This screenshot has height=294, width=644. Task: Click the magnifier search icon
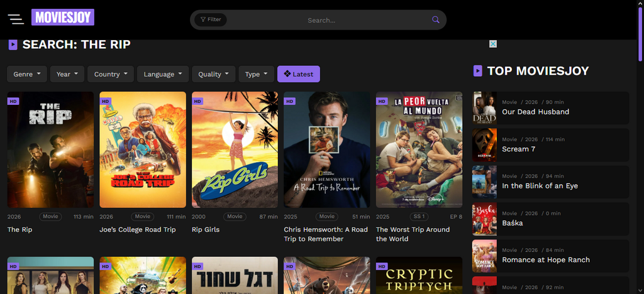pos(435,19)
